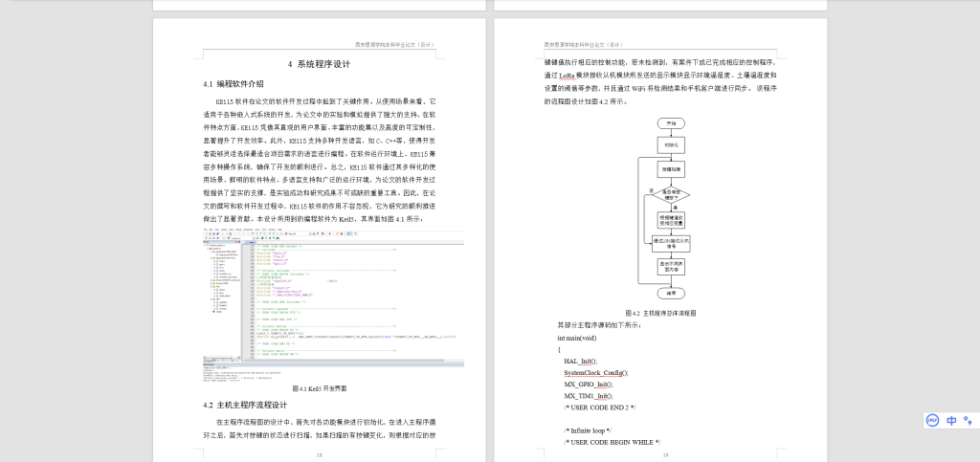Click the '初始化' box in the flowchart
The width and height of the screenshot is (980, 462).
coord(671,144)
